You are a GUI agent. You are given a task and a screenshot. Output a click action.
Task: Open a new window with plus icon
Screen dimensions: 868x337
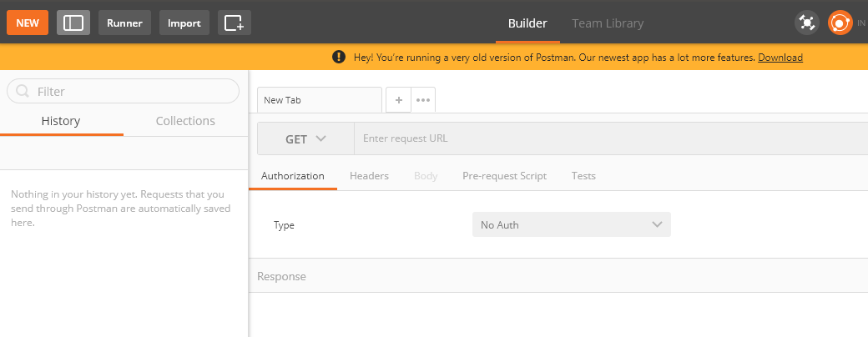(x=235, y=23)
